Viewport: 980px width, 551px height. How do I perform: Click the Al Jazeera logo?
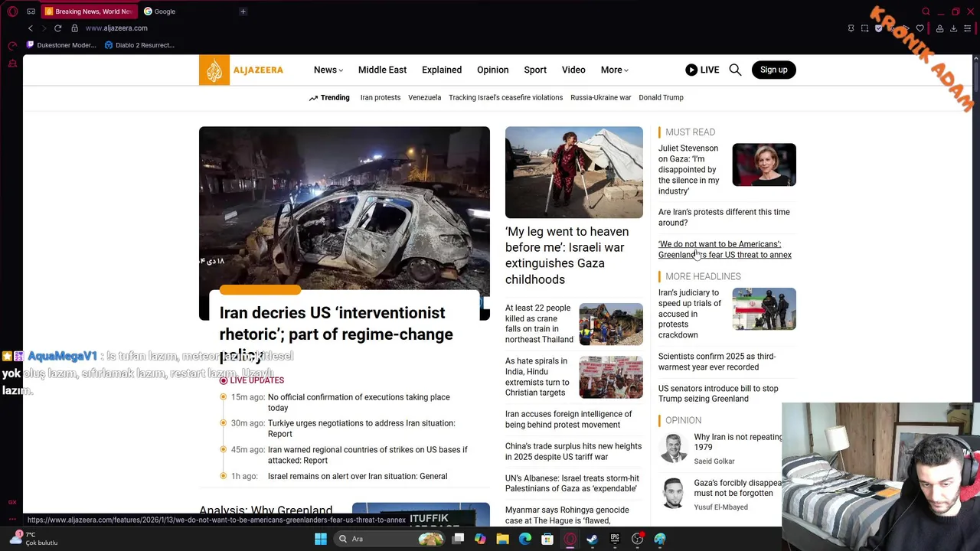point(241,70)
